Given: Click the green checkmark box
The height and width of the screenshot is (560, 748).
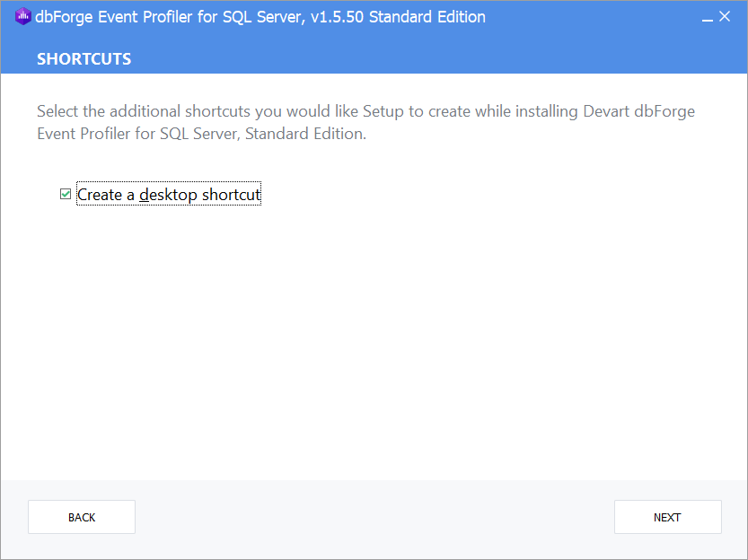Looking at the screenshot, I should point(66,194).
